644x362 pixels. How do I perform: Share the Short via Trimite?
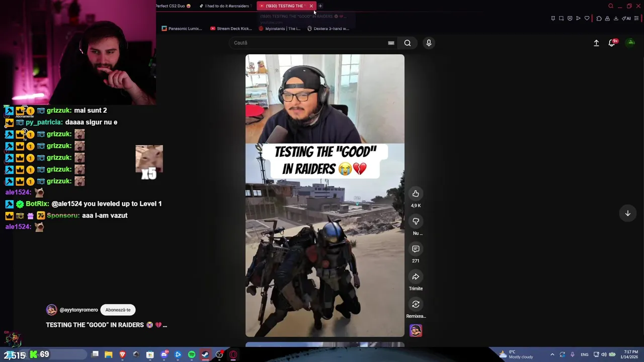click(x=416, y=277)
